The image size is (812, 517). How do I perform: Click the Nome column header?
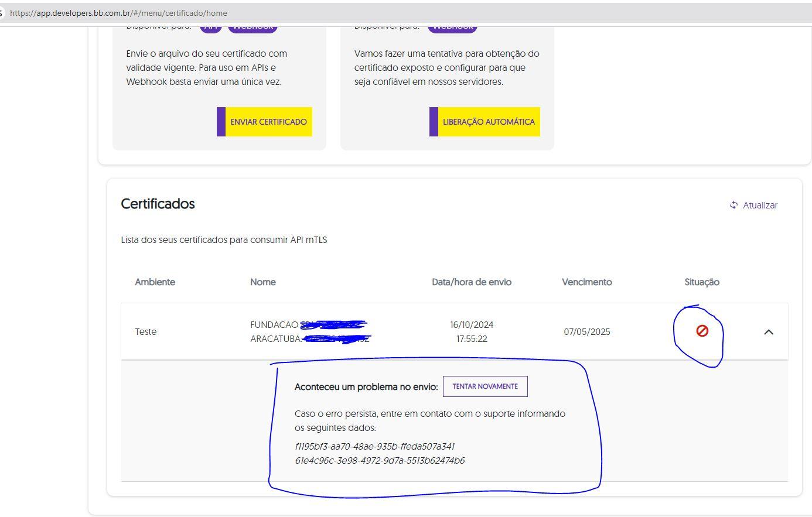tap(263, 282)
